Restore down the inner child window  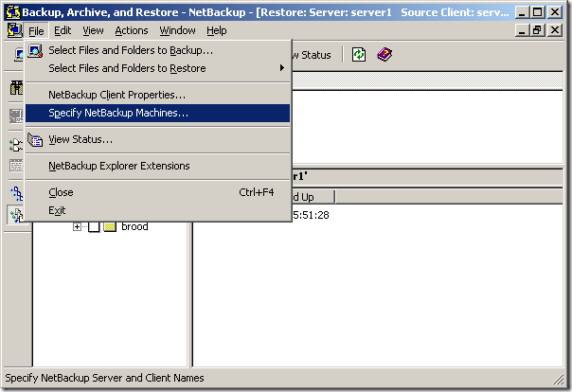coord(538,30)
